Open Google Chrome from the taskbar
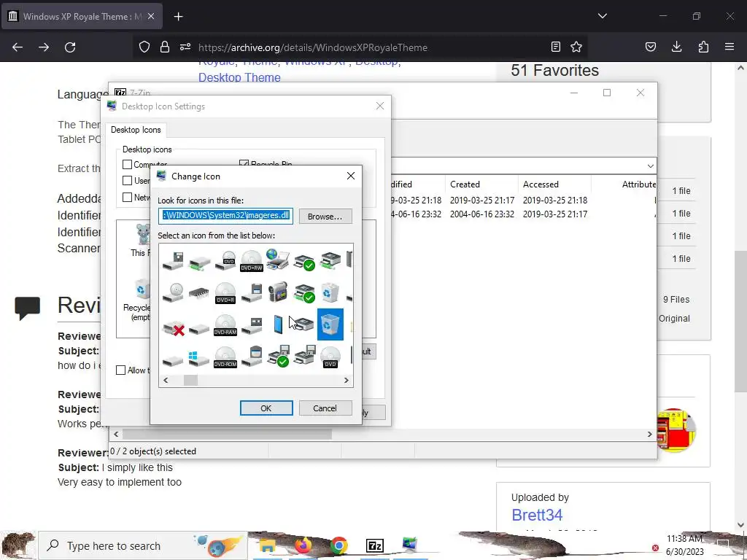This screenshot has height=560, width=747. (338, 545)
